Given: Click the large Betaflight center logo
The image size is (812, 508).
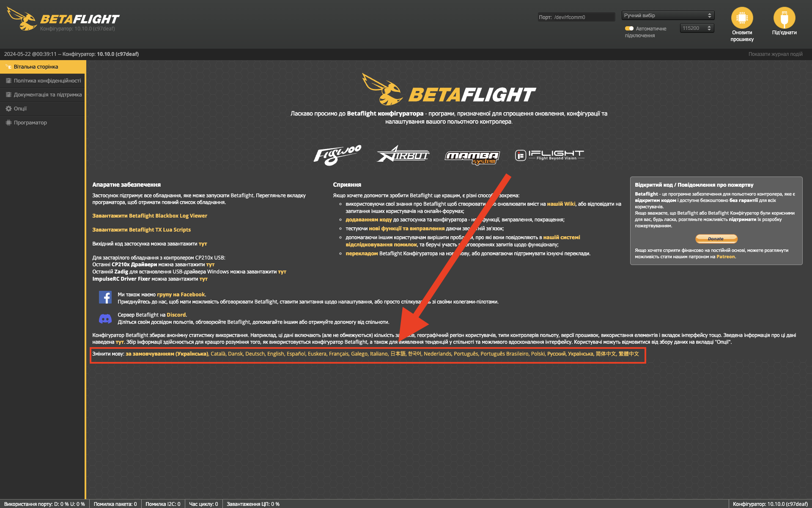Looking at the screenshot, I should (449, 90).
